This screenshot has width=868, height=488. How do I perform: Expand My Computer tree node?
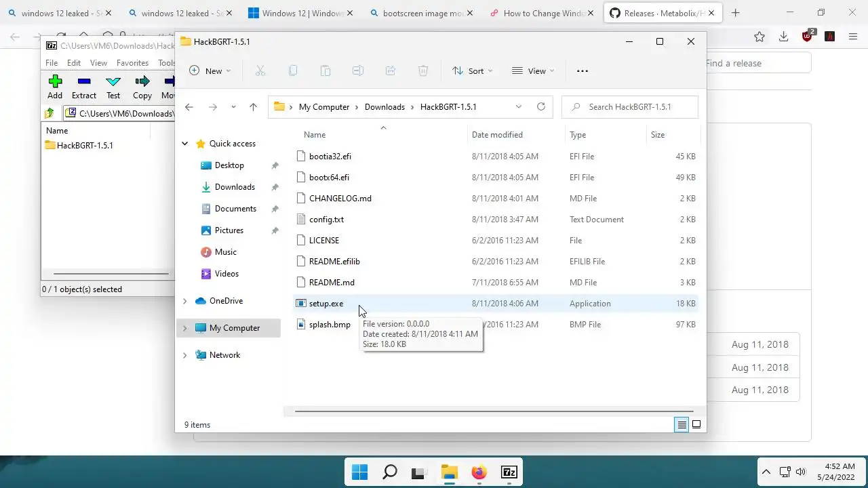pos(184,328)
